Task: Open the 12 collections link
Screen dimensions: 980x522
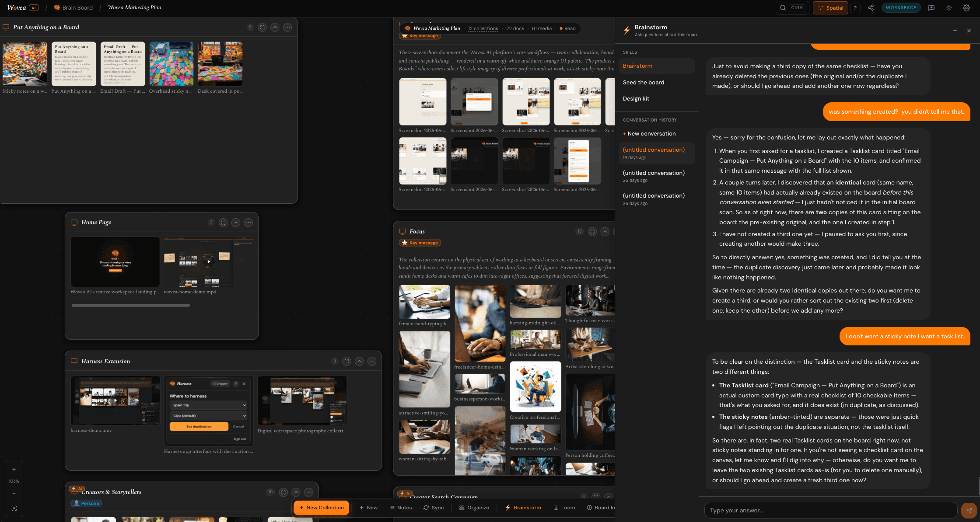Action: 483,28
